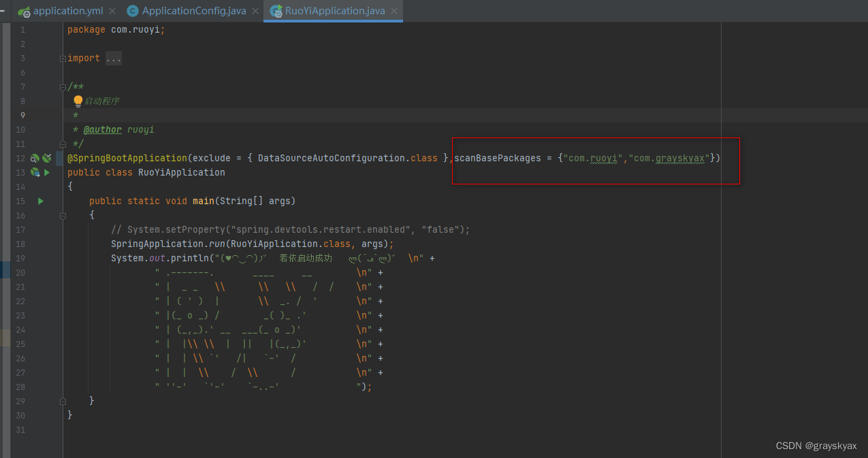Click DataSourceAutoConfiguration.class in the annotation
This screenshot has height=458, width=868.
tap(348, 158)
